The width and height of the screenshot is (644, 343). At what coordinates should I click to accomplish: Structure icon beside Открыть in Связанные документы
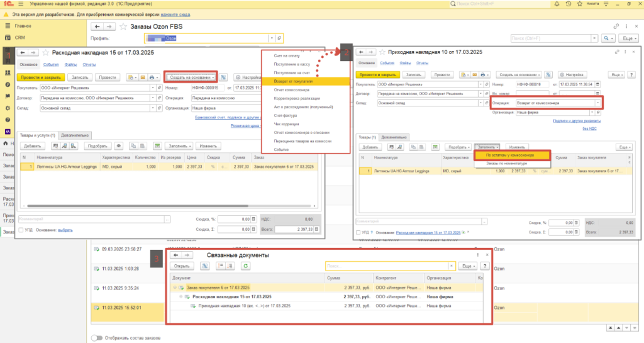pyautogui.click(x=205, y=266)
